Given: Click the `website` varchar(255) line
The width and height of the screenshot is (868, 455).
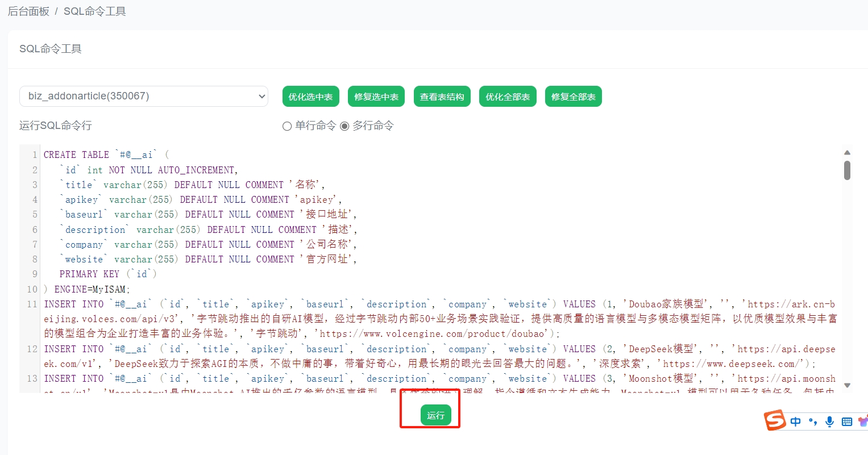Looking at the screenshot, I should click(x=209, y=259).
